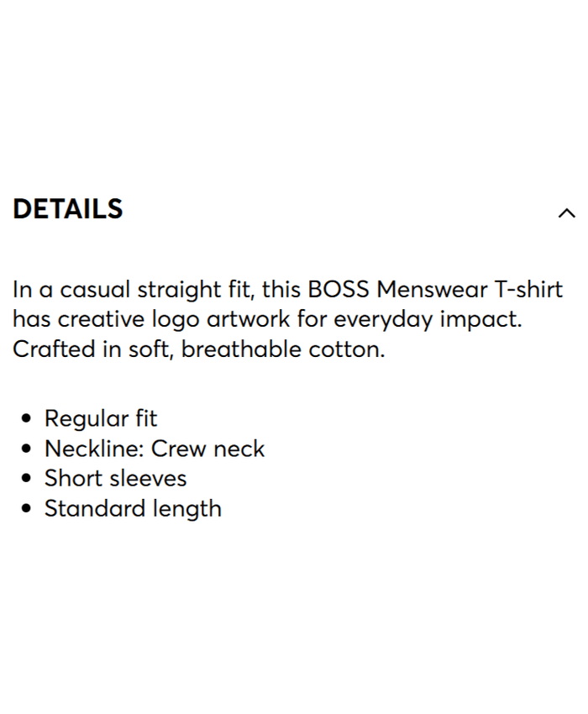Click the "Neckline:" label
Screen dimensions: 588x714
pyautogui.click(x=94, y=449)
